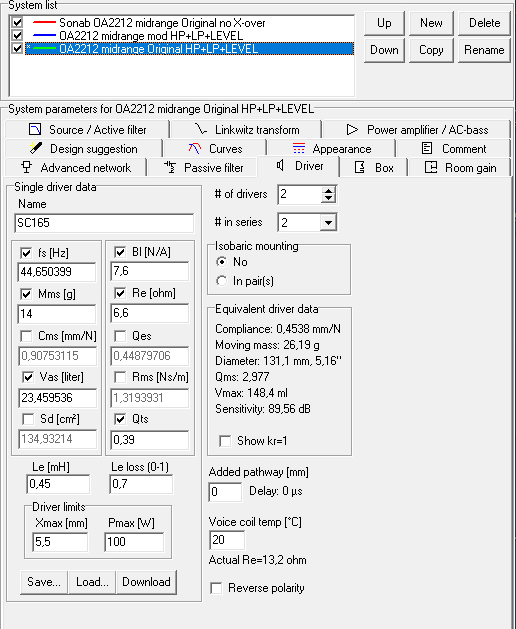The image size is (516, 629).
Task: Click the green line swatch of Original HP+LP+LEVEL
Action: (x=44, y=49)
